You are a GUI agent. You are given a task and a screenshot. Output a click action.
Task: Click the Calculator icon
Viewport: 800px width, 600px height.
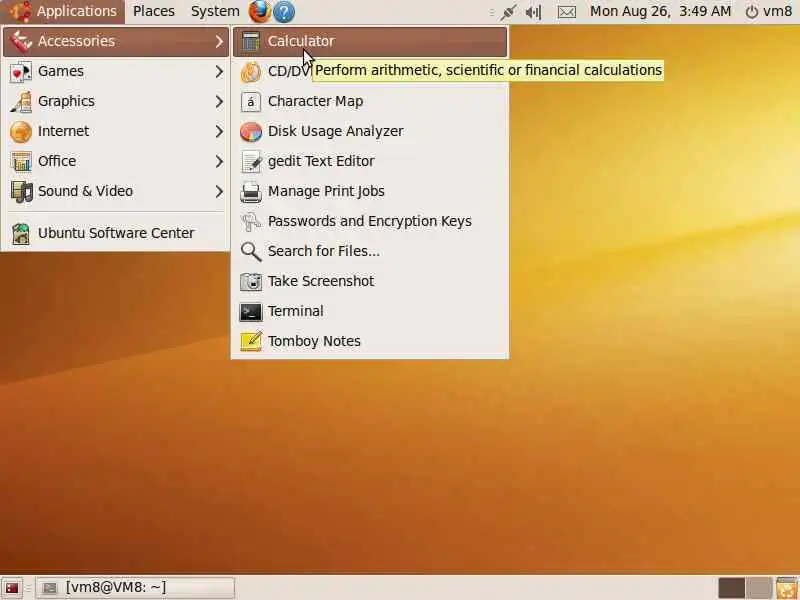tap(251, 41)
